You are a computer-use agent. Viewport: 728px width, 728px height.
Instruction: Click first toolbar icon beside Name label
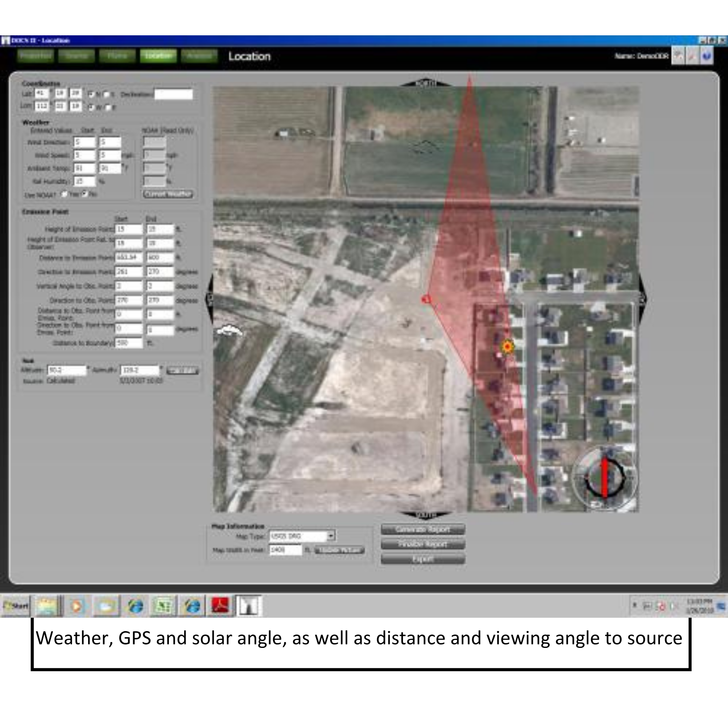pyautogui.click(x=678, y=56)
